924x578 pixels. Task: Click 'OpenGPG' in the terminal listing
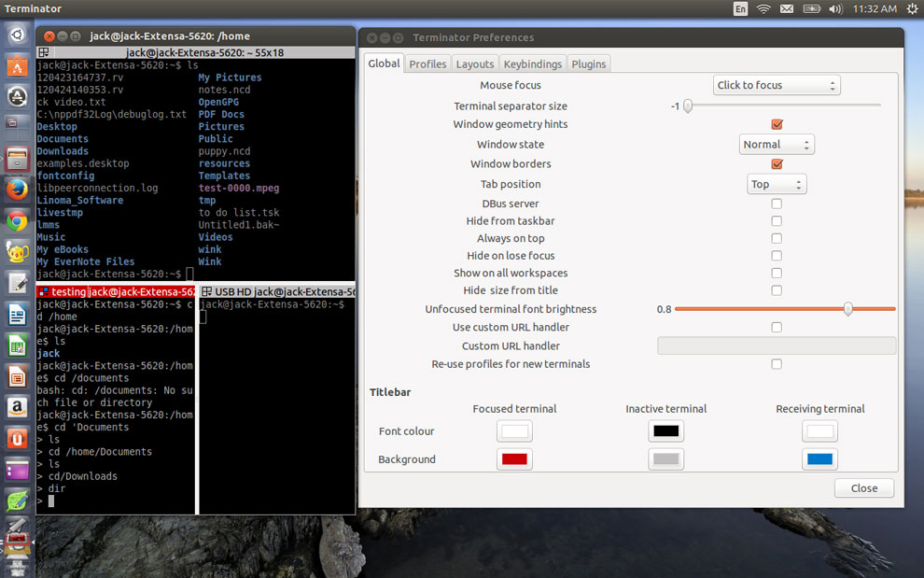click(218, 102)
